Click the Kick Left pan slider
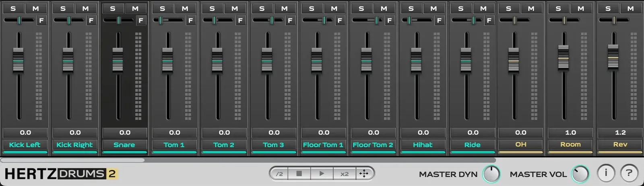Viewport: 644px width, 186px height. click(19, 20)
